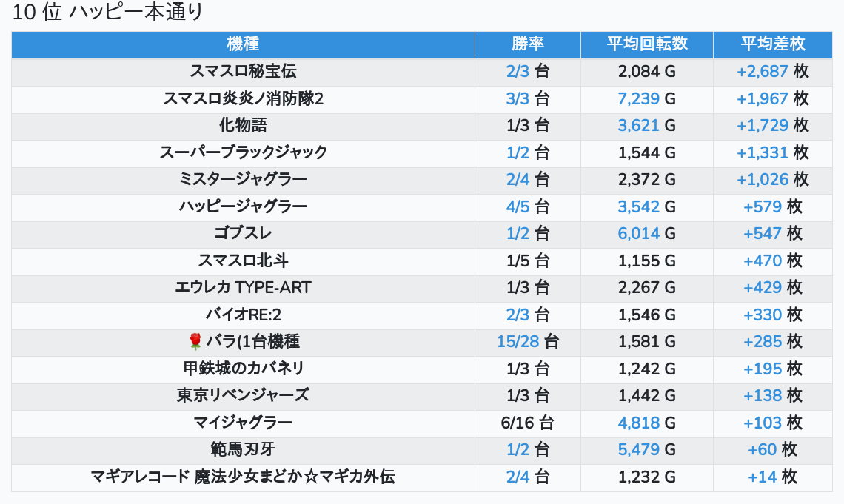Open the スマスロ炎炎ノ消防隊2 entry

[x=243, y=98]
